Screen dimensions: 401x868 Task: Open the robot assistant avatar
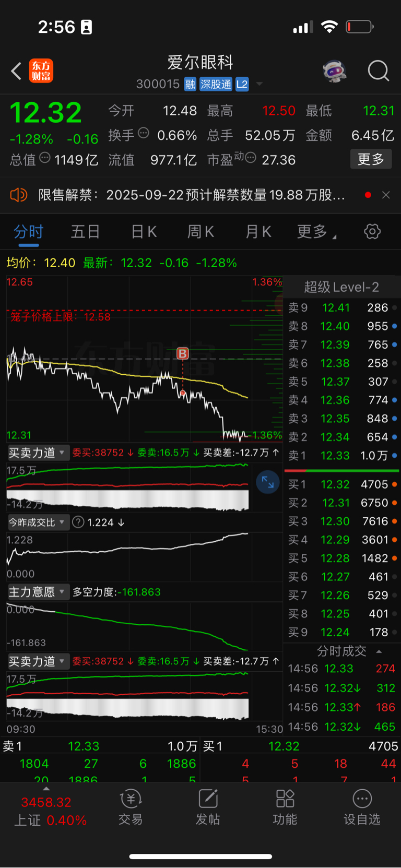tap(335, 71)
